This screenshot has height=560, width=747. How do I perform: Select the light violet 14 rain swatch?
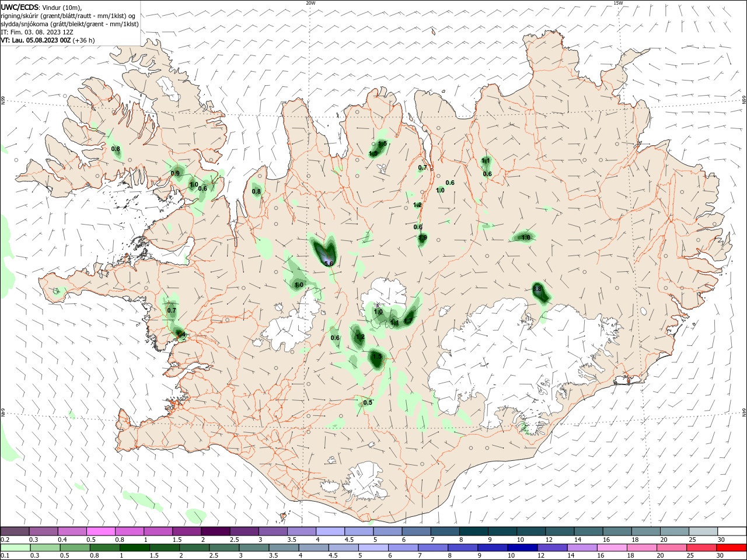pyautogui.click(x=582, y=548)
